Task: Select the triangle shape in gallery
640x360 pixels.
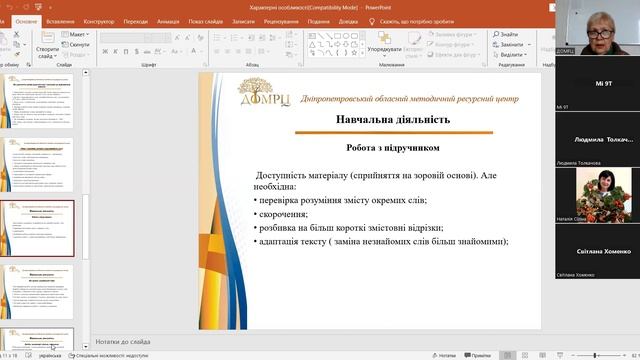Action: 312,44
